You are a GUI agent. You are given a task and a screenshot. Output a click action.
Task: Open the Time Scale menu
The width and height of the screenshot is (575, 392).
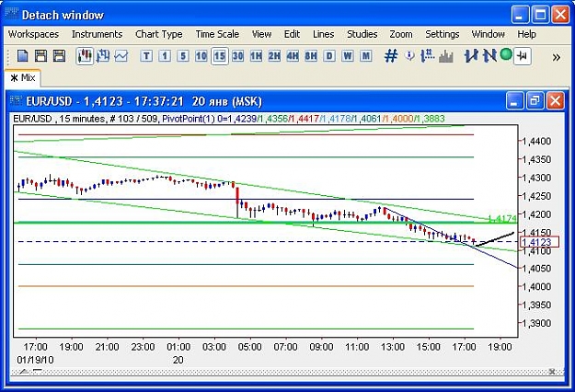217,34
